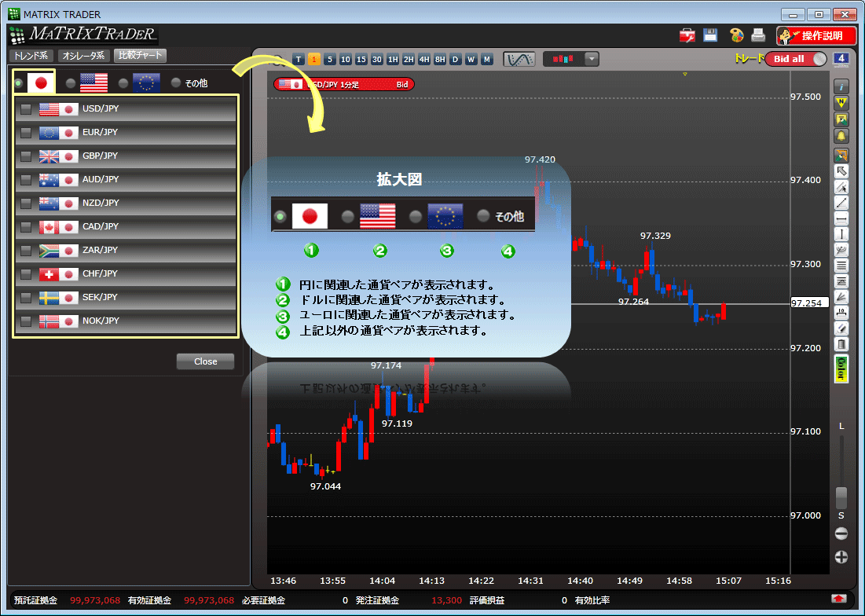Select the EU flag radio button
Viewport: 865px width, 616px height.
tap(123, 83)
